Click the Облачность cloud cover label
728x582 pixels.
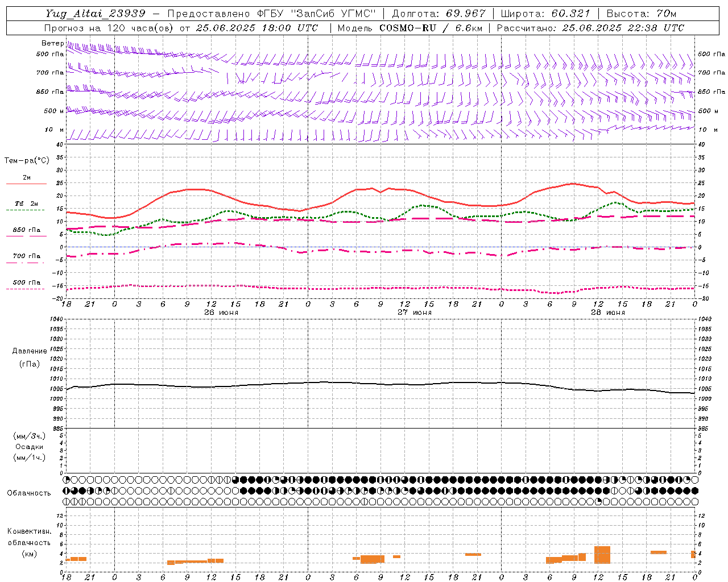coord(29,493)
